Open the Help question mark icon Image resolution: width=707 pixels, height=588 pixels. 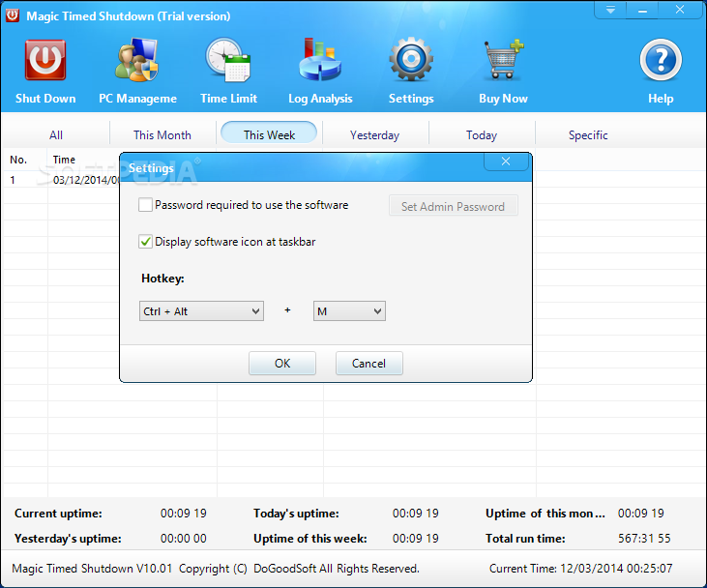click(x=661, y=60)
